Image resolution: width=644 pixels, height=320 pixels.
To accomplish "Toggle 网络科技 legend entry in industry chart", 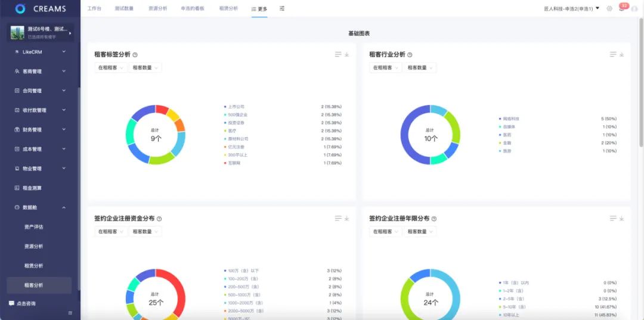I will 511,119.
